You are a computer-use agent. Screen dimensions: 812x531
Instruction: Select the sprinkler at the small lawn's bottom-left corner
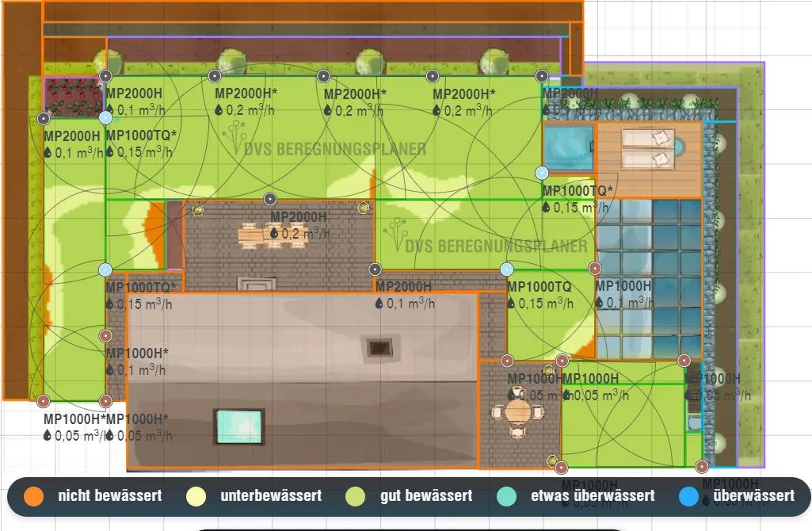click(x=562, y=468)
